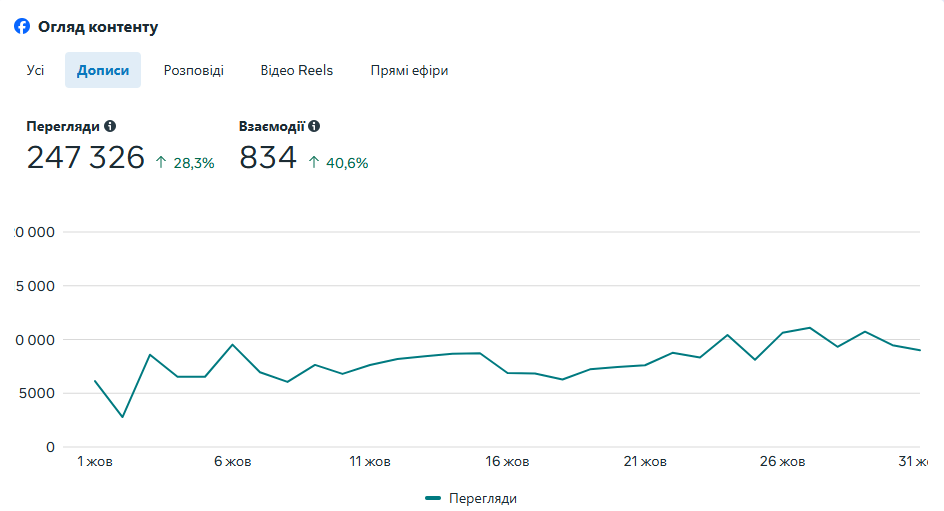
Task: Click the 5000 y-axis label
Action: point(37,394)
